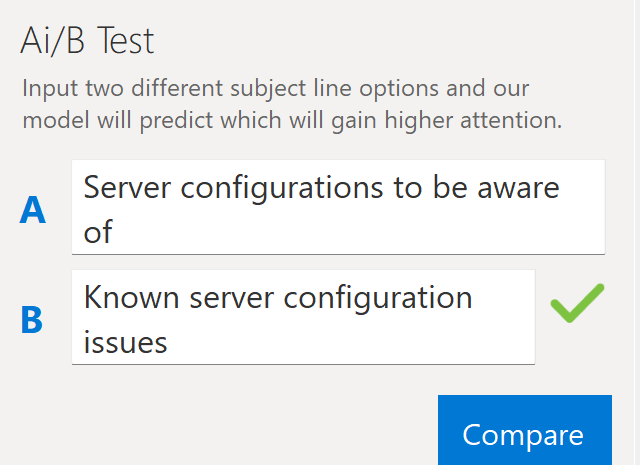
Task: Click the word "configuration" in option B
Action: tap(386, 298)
